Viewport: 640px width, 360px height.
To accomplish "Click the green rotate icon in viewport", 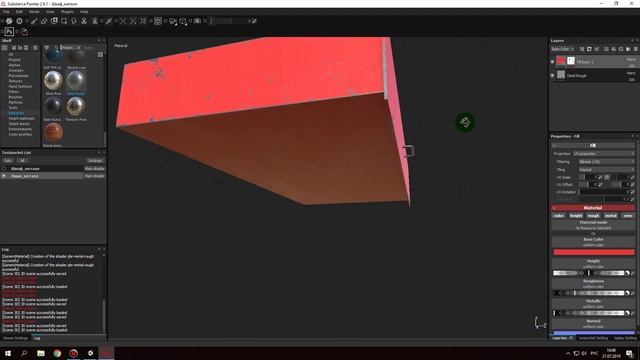I will pyautogui.click(x=465, y=122).
